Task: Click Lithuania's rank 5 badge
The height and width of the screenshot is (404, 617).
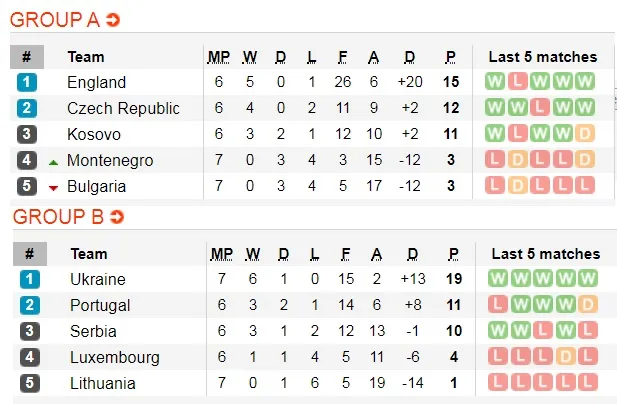Action: click(29, 383)
